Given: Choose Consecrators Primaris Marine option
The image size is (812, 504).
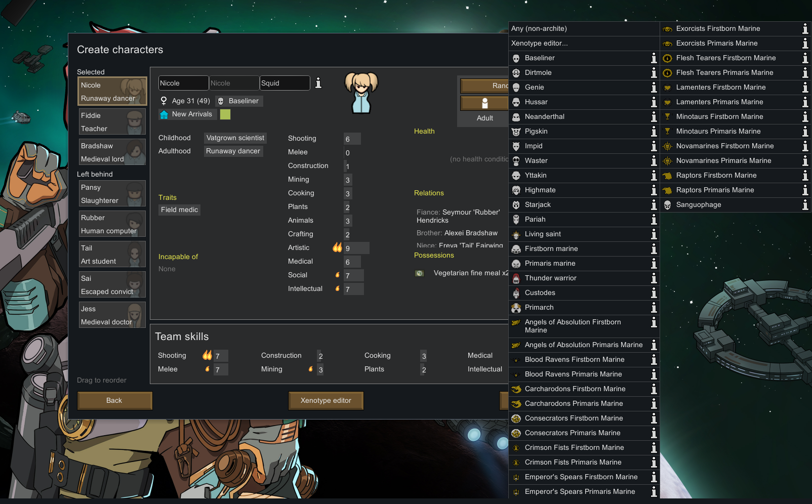Looking at the screenshot, I should pos(584,433).
